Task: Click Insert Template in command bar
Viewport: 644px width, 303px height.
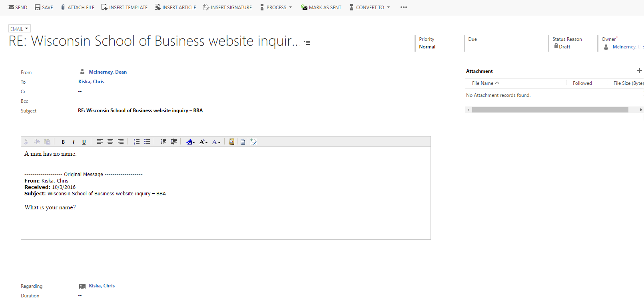Action: (x=124, y=7)
